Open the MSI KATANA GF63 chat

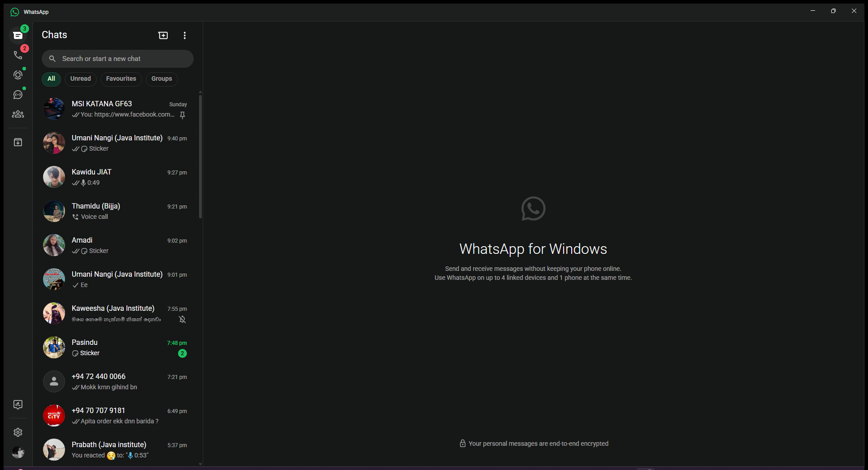pos(117,109)
